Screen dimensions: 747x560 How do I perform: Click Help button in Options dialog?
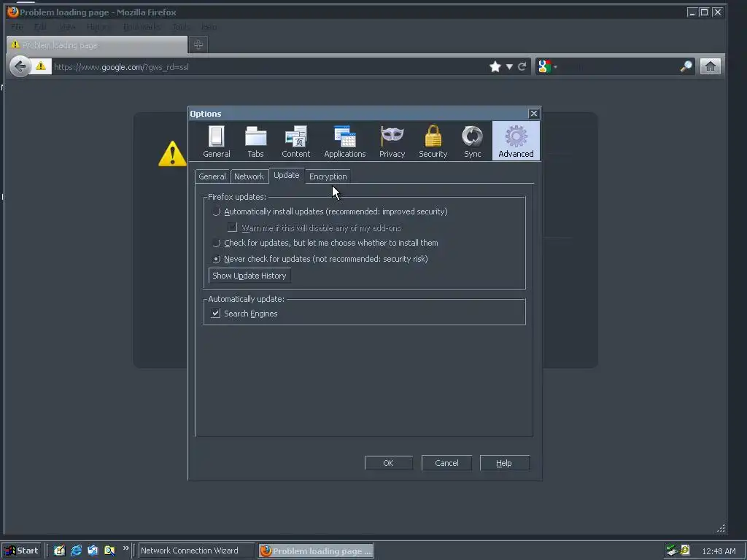504,463
